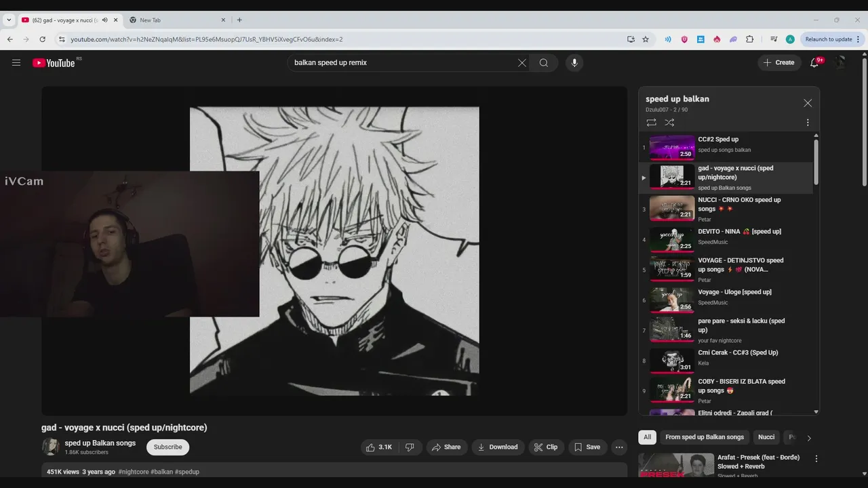Go to the YouTube home logo
The width and height of the screenshot is (868, 488).
[x=54, y=63]
